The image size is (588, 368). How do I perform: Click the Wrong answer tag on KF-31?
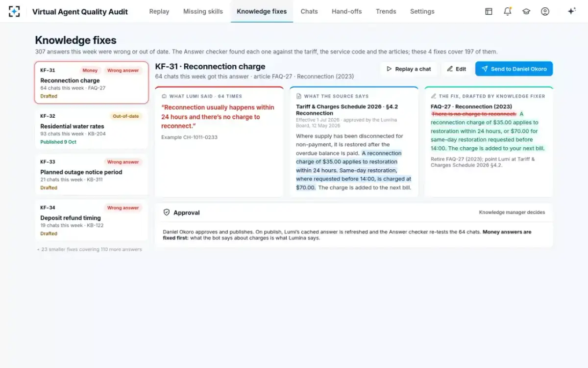pos(123,70)
